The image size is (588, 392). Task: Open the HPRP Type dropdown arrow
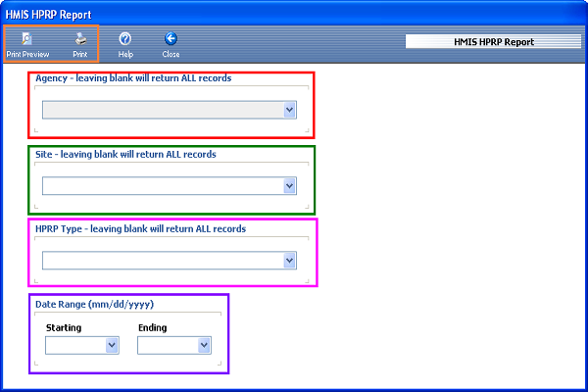(x=289, y=260)
